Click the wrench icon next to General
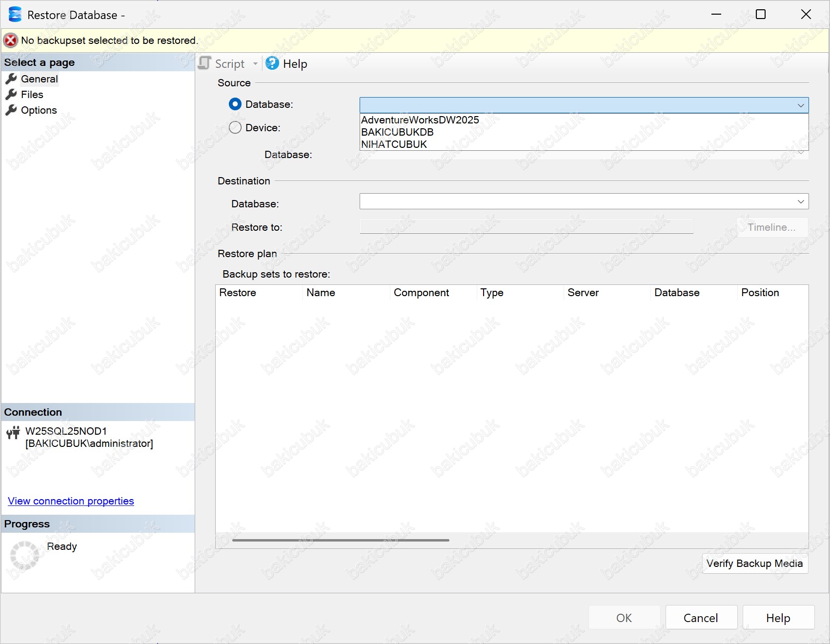The height and width of the screenshot is (644, 830). (11, 79)
